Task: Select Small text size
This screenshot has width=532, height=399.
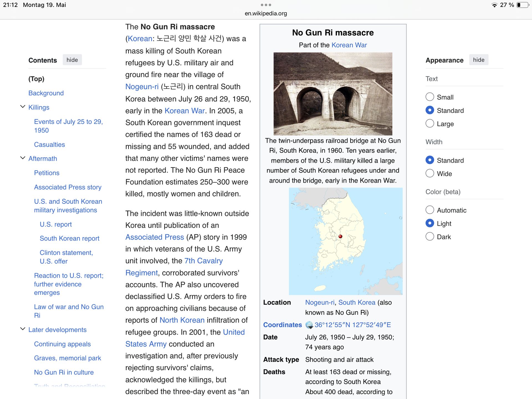Action: click(430, 97)
